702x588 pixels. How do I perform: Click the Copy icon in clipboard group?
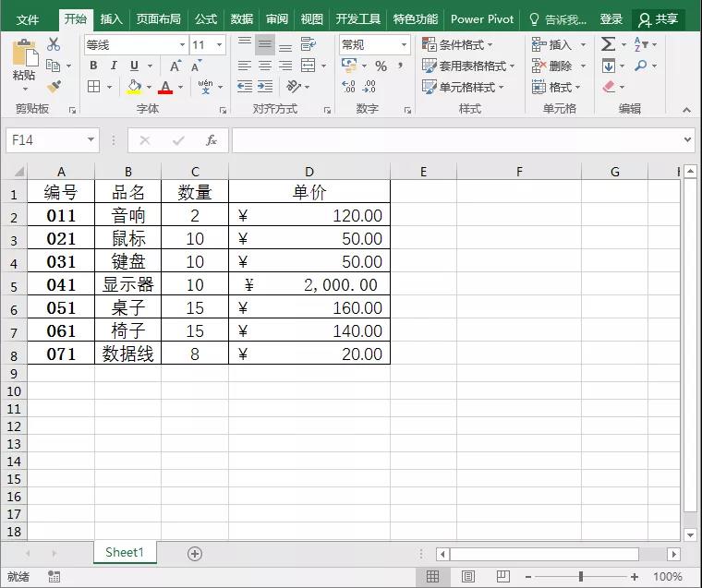tap(54, 66)
